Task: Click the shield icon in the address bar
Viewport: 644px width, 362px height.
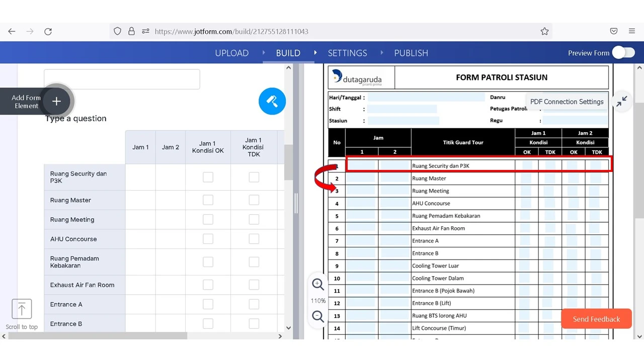Action: (117, 31)
